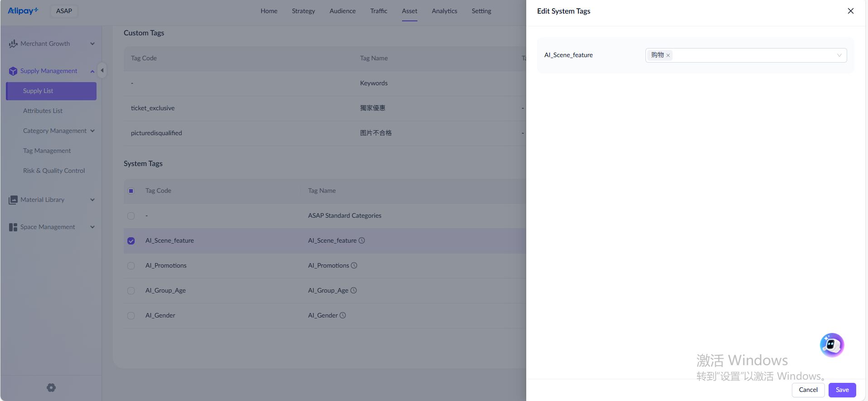Click the AI assistant robot icon
This screenshot has height=401, width=868.
[832, 345]
